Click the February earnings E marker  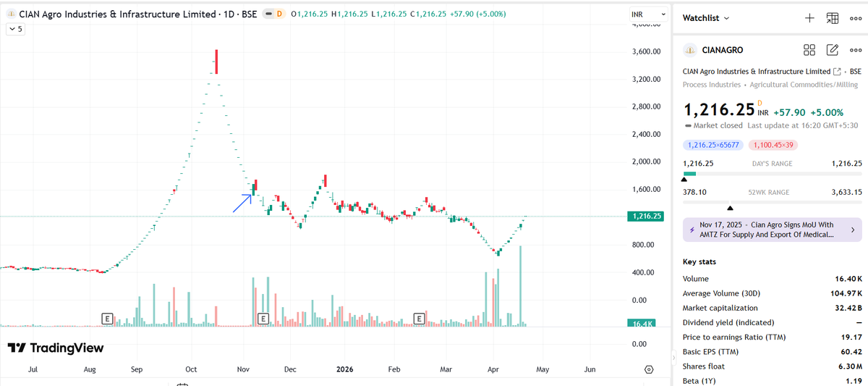[418, 318]
